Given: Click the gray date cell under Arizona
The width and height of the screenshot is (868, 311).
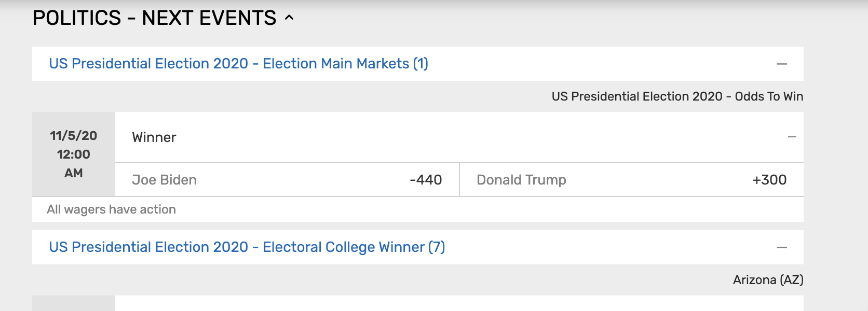Looking at the screenshot, I should coord(74,304).
